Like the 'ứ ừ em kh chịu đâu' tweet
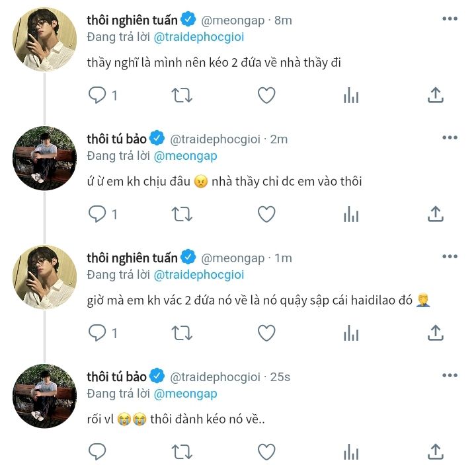The image size is (476, 465). 266,214
